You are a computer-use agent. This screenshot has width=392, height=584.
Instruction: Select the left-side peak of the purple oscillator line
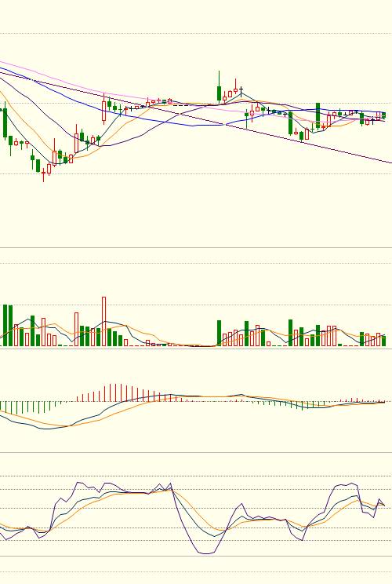pos(78,483)
